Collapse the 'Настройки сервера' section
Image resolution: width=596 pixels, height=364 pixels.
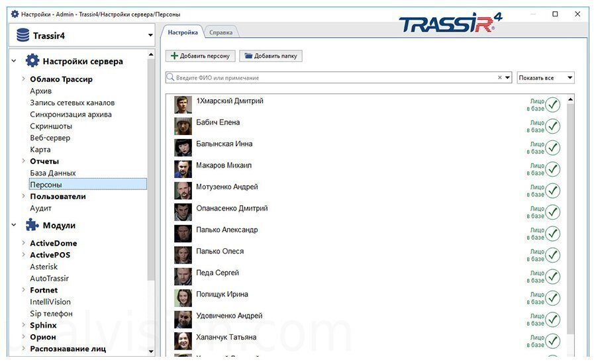click(x=14, y=61)
